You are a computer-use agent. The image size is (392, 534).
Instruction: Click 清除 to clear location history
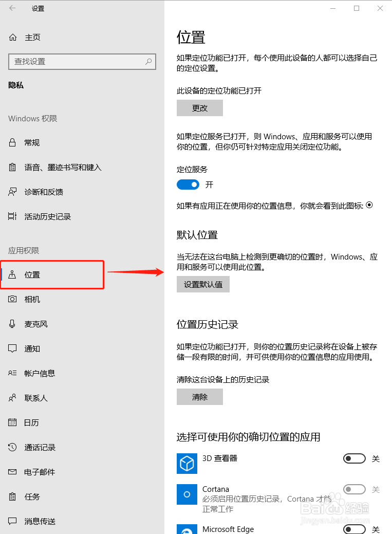click(200, 397)
